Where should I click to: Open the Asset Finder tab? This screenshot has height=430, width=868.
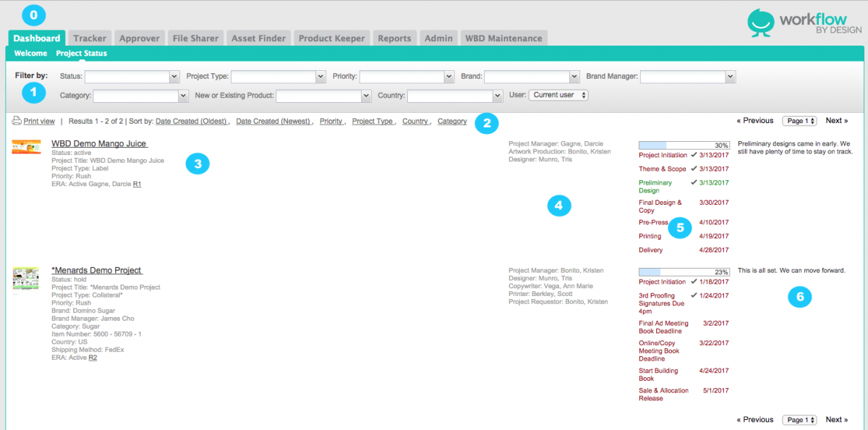(258, 38)
